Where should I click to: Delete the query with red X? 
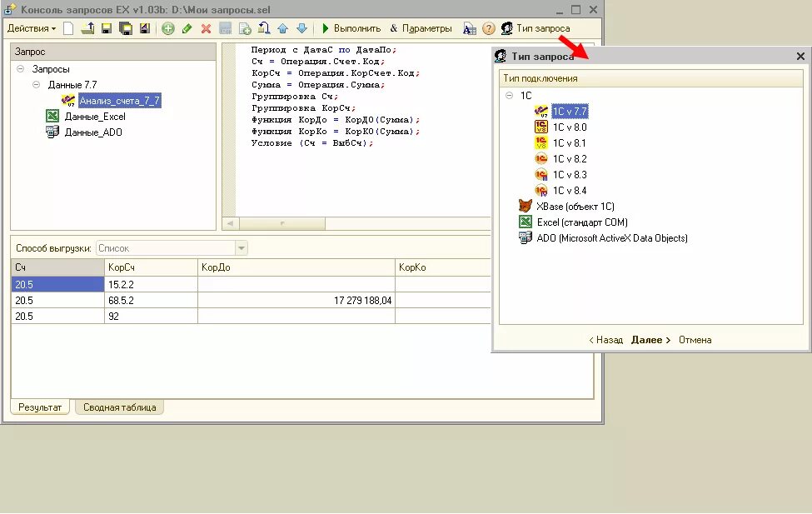click(206, 28)
